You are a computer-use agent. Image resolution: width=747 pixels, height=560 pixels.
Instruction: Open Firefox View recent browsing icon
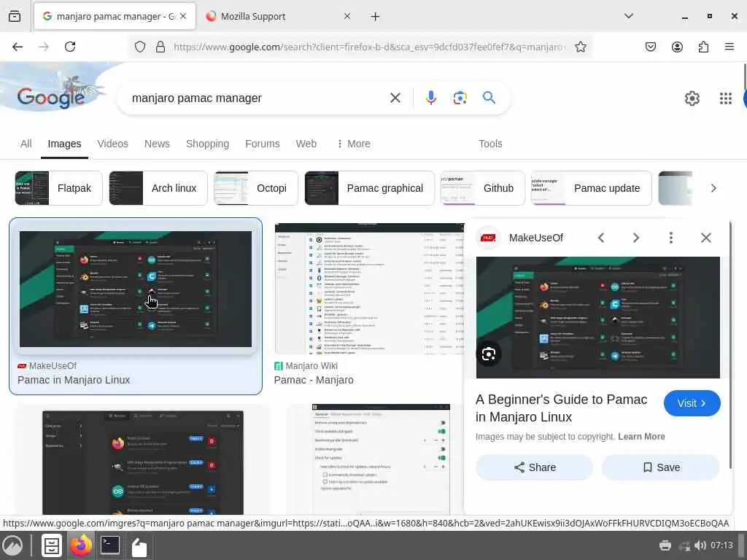(x=15, y=16)
